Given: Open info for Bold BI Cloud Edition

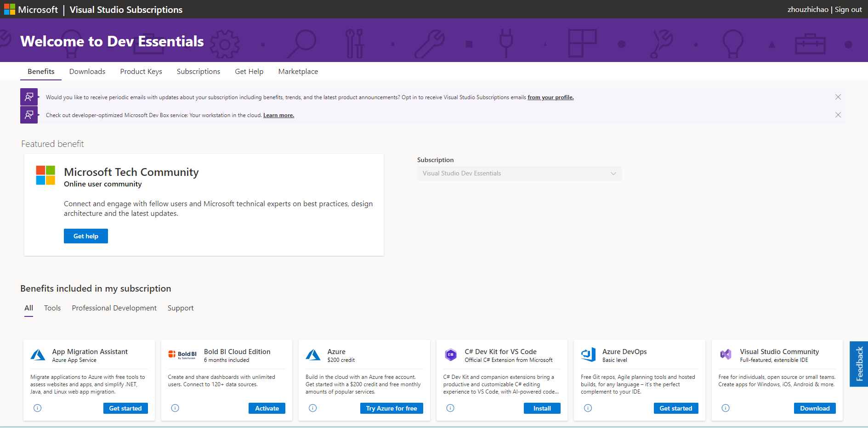Looking at the screenshot, I should (x=175, y=408).
